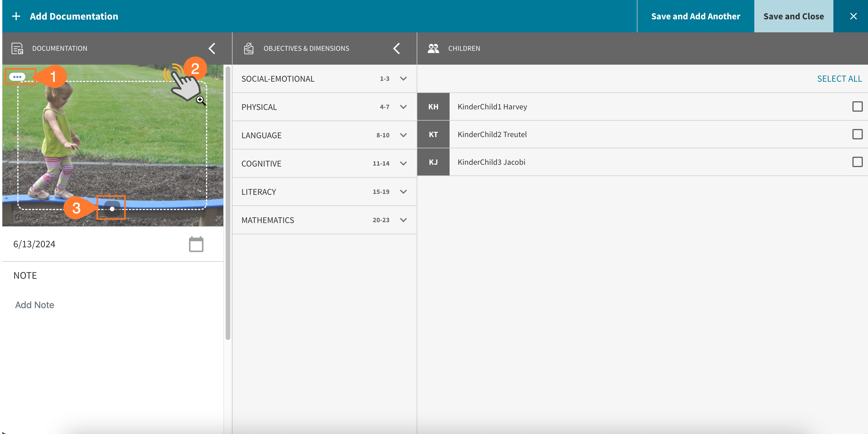Click Save and Add Another
The width and height of the screenshot is (868, 434).
pos(695,16)
